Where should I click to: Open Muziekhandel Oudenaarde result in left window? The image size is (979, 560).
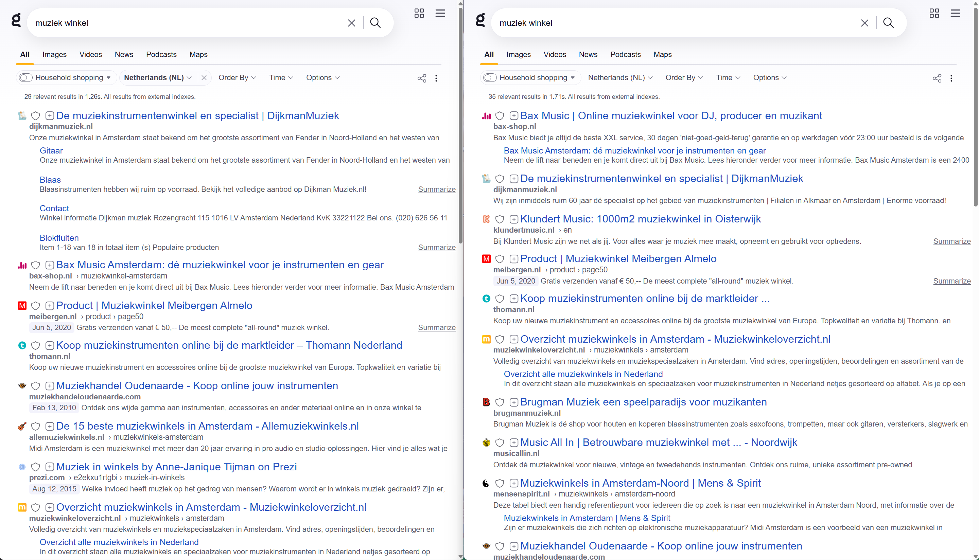197,386
